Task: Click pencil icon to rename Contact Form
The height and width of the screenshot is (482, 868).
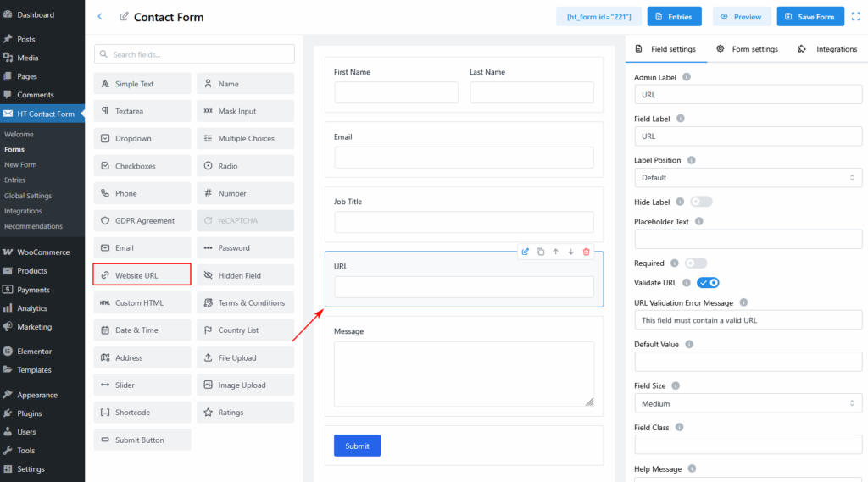Action: pos(125,17)
